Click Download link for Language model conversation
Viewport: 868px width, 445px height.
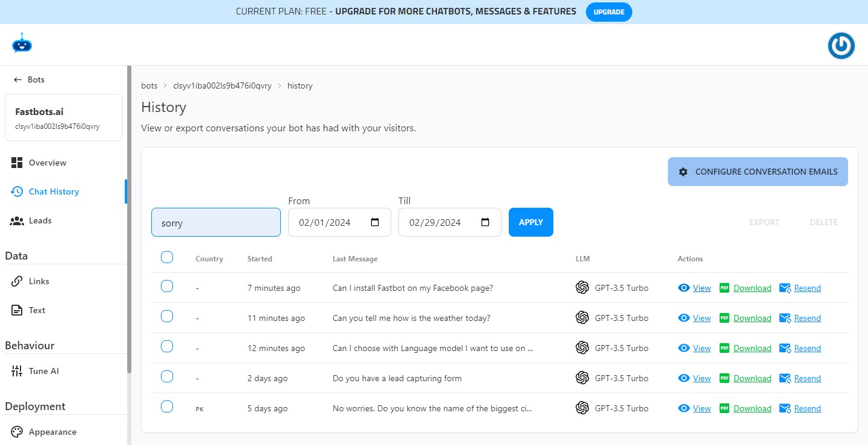click(x=752, y=348)
